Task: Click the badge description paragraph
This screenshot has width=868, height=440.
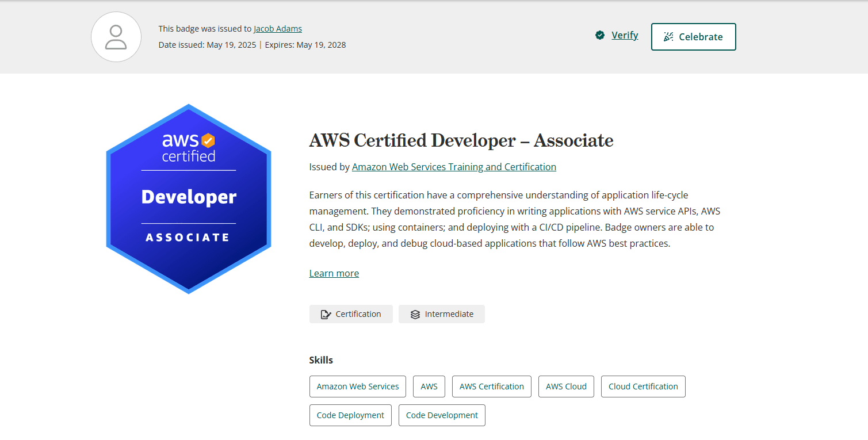Action: click(515, 219)
